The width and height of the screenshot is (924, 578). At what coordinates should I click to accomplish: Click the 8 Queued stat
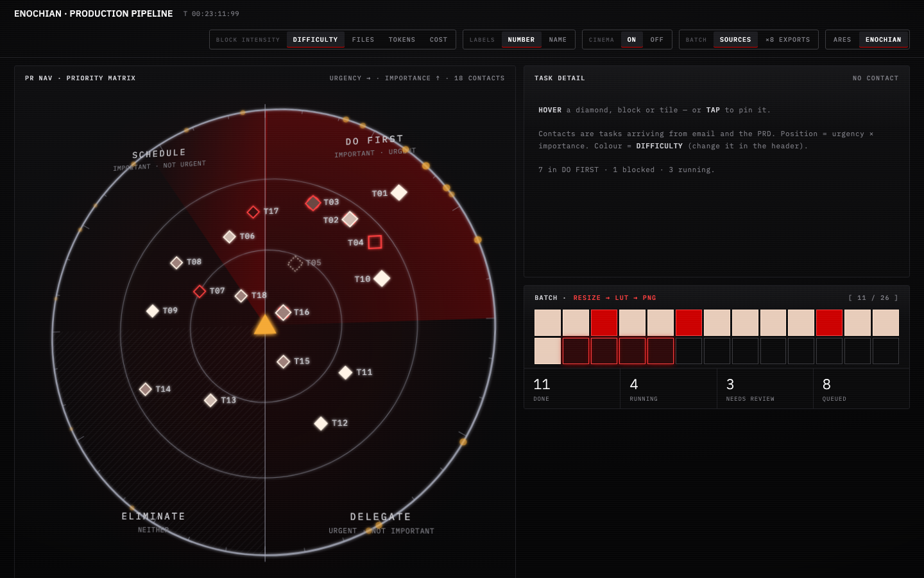pos(861,389)
